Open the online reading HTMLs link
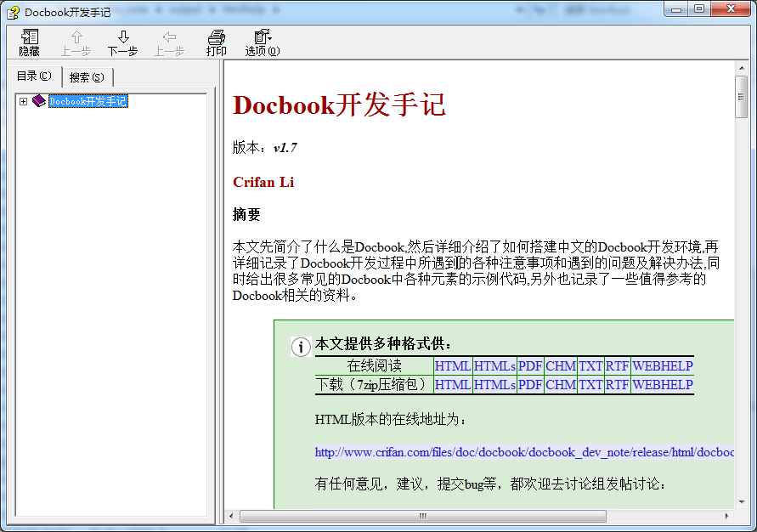Viewport: 757px width, 532px height. (494, 366)
